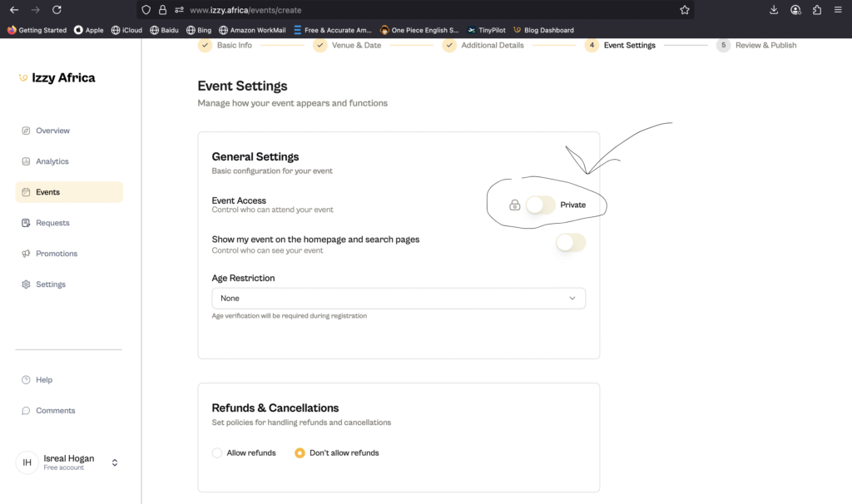Screen dimensions: 852x504
Task: Click the Izzy Africa logo link
Action: [x=57, y=77]
